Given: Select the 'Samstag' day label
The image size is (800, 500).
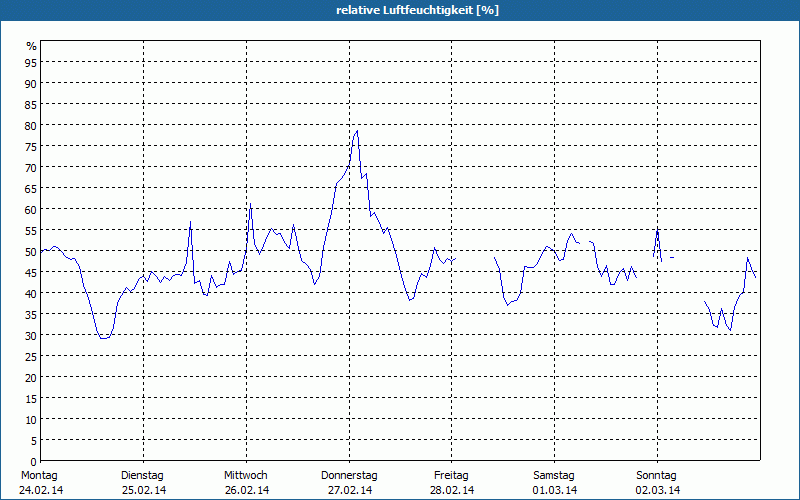Looking at the screenshot, I should coord(554,475).
